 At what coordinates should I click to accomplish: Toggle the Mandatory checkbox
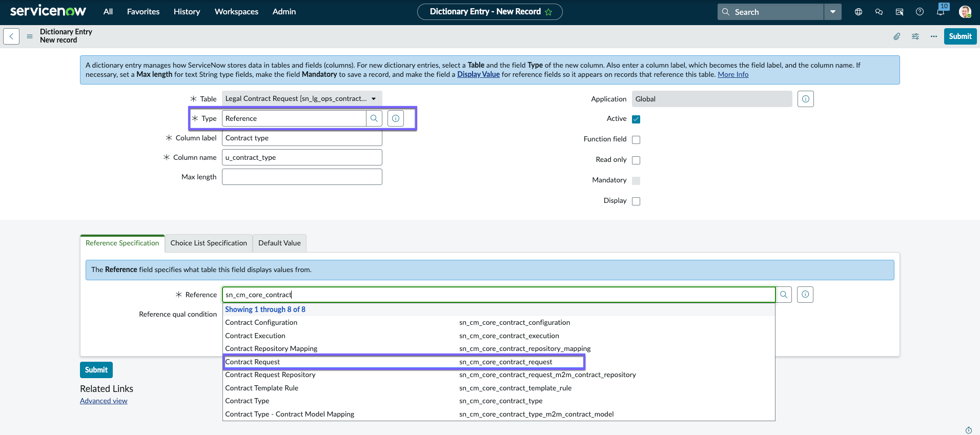pyautogui.click(x=636, y=181)
